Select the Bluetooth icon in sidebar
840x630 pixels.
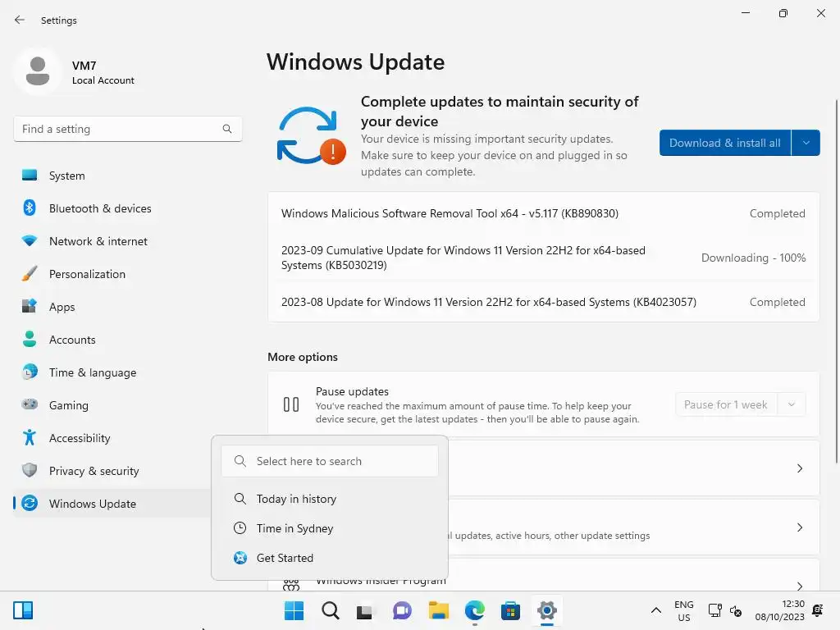coord(30,208)
